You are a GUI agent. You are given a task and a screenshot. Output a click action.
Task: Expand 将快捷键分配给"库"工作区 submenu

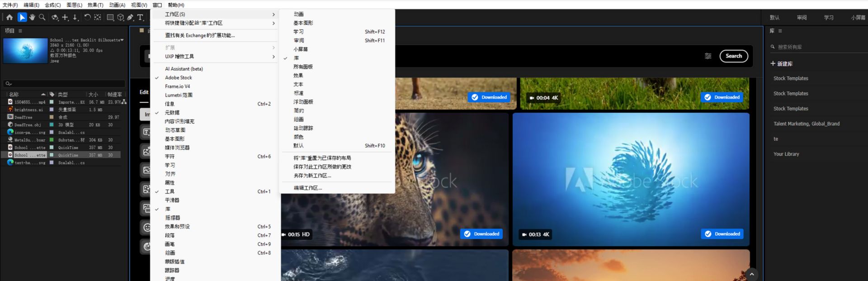214,23
